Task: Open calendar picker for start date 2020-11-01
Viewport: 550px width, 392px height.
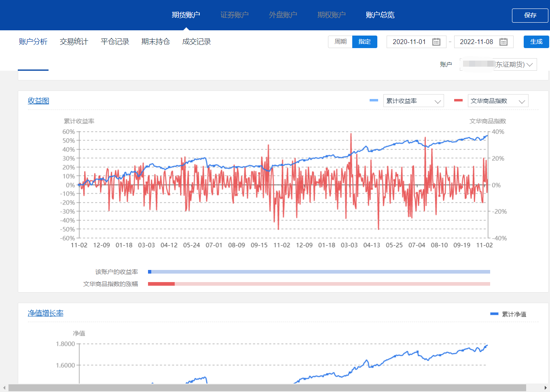Action: [436, 42]
